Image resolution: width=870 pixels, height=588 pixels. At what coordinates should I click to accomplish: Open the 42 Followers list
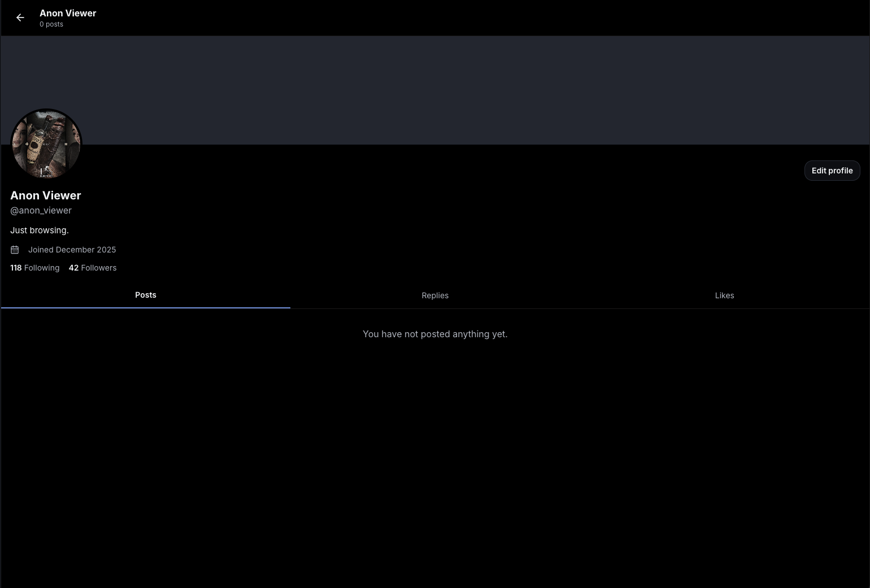coord(93,268)
